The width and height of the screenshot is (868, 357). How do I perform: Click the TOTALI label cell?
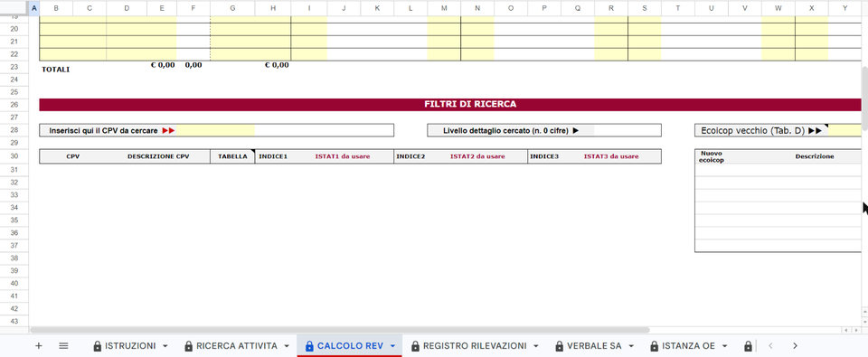coord(56,70)
